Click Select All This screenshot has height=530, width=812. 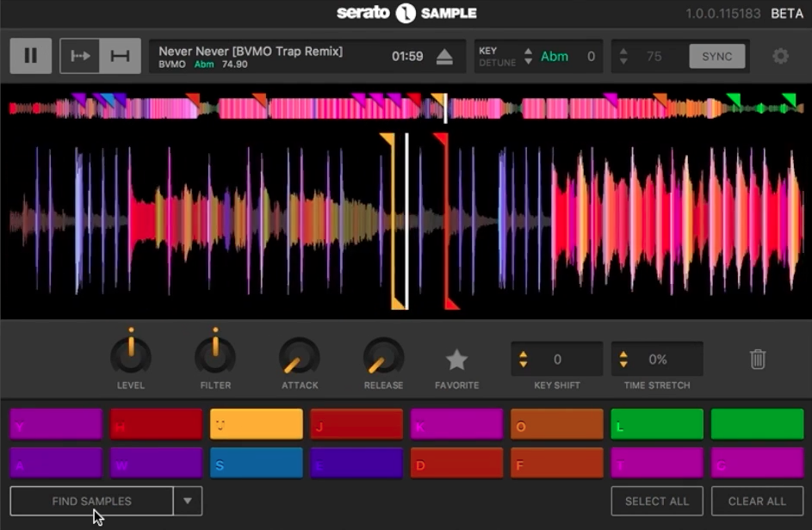pos(658,501)
